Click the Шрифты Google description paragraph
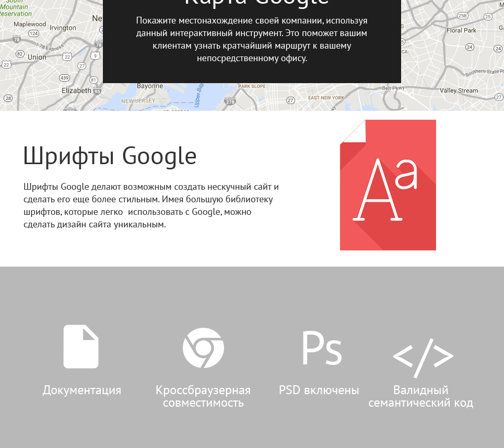The width and height of the screenshot is (504, 448). pyautogui.click(x=151, y=205)
